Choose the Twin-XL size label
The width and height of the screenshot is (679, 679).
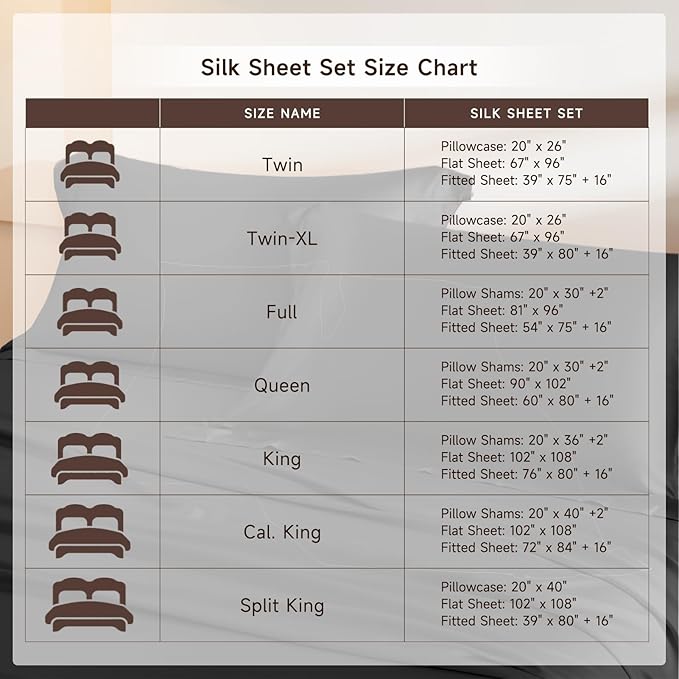tap(282, 238)
